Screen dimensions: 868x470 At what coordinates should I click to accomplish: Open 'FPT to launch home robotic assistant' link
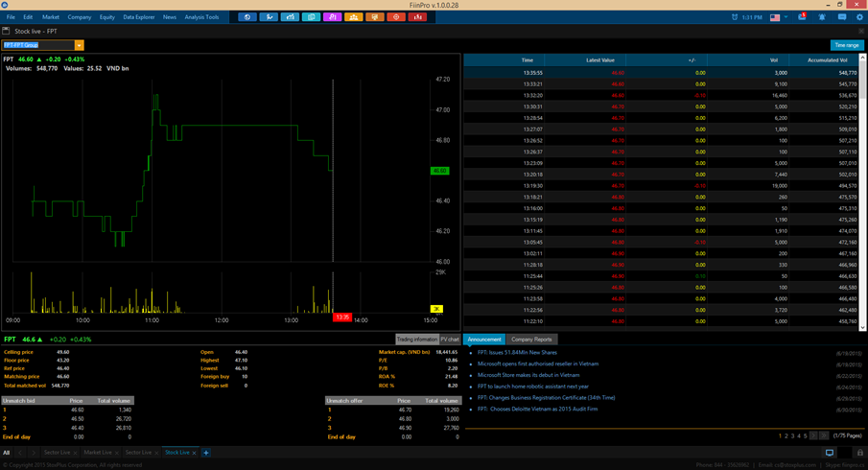point(532,387)
